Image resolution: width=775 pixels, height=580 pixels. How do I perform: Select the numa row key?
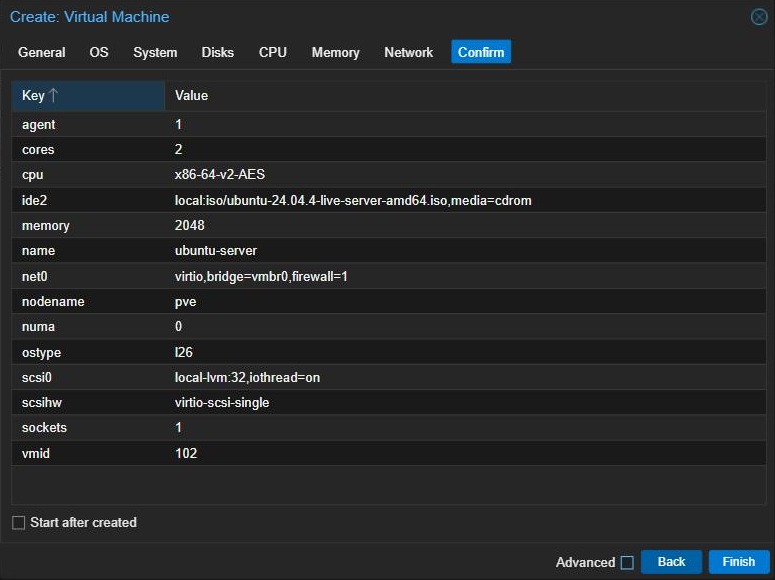click(38, 327)
